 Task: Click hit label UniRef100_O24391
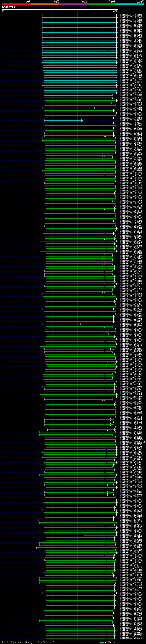click(131, 610)
